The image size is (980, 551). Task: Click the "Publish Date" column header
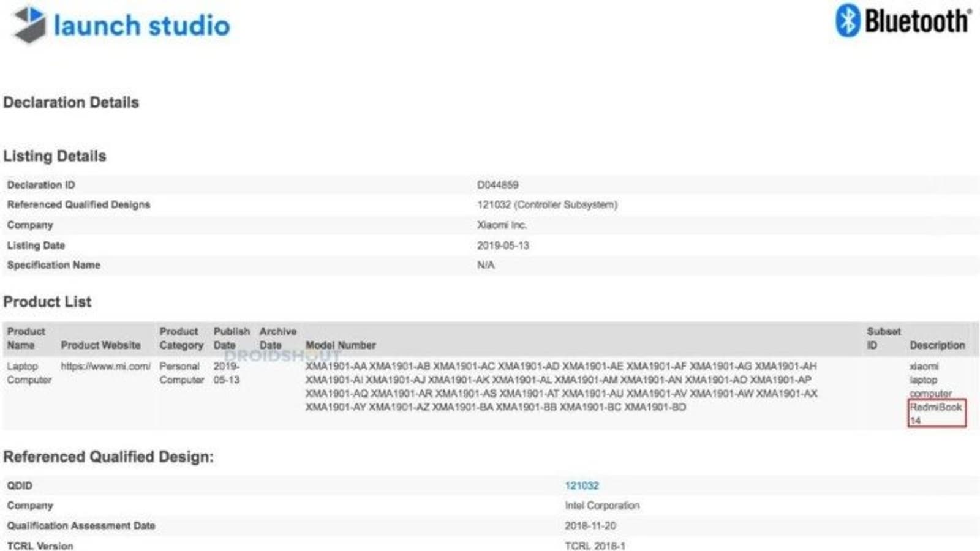click(232, 338)
